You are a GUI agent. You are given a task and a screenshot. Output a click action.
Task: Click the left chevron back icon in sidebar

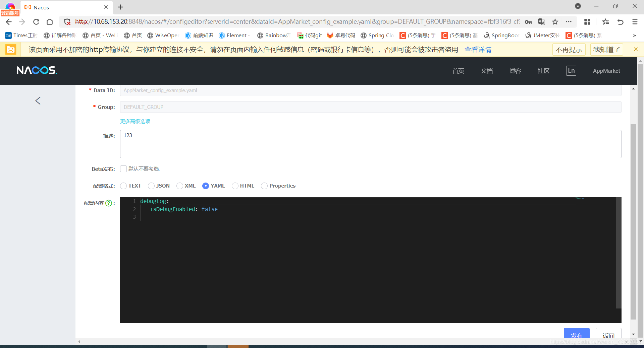pyautogui.click(x=38, y=100)
